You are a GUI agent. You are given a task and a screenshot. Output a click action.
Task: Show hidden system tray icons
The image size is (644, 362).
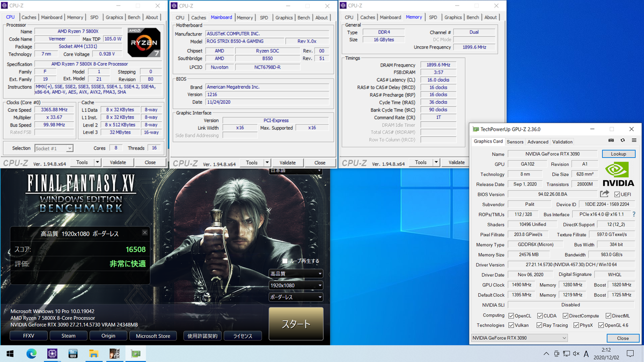[546, 354]
